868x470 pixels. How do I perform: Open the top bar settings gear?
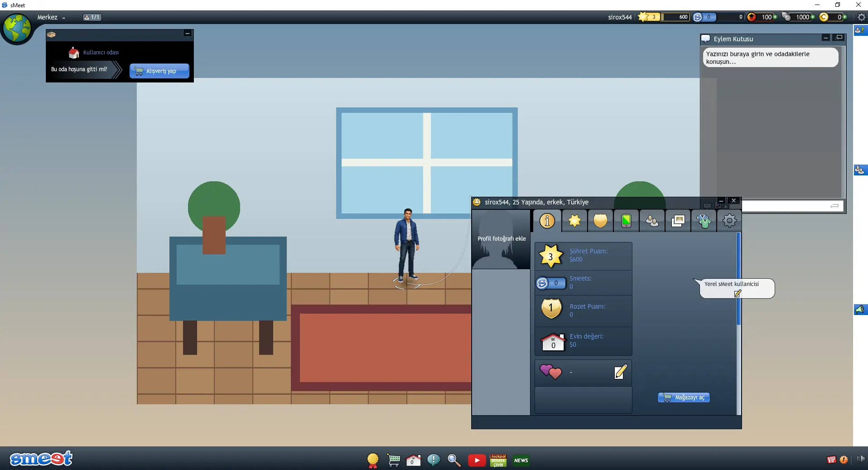point(861,17)
